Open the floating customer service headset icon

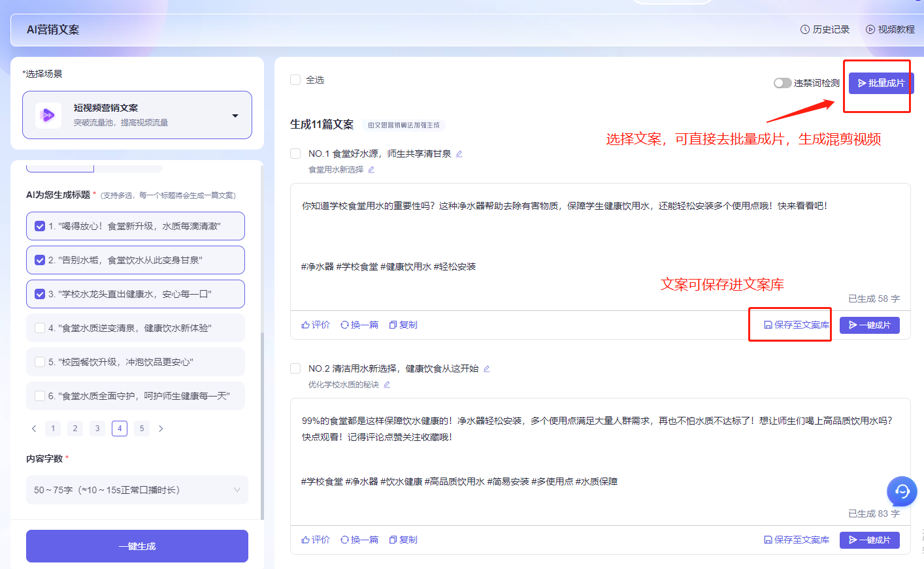902,491
